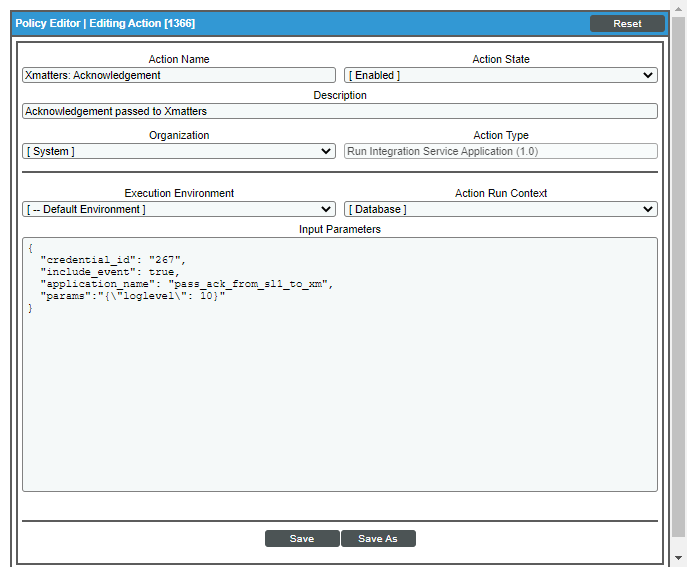Viewport: 687px width, 567px height.
Task: Click the page scrollbar up arrow
Action: [678, 9]
